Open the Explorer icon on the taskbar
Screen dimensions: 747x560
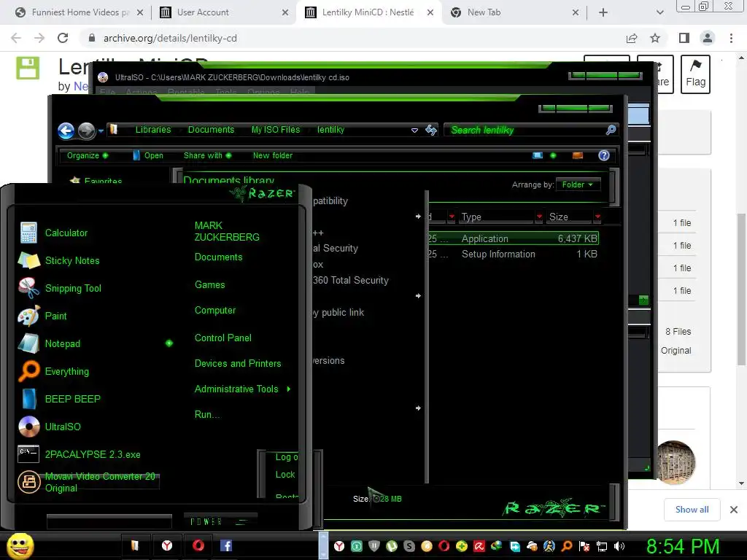pos(135,545)
